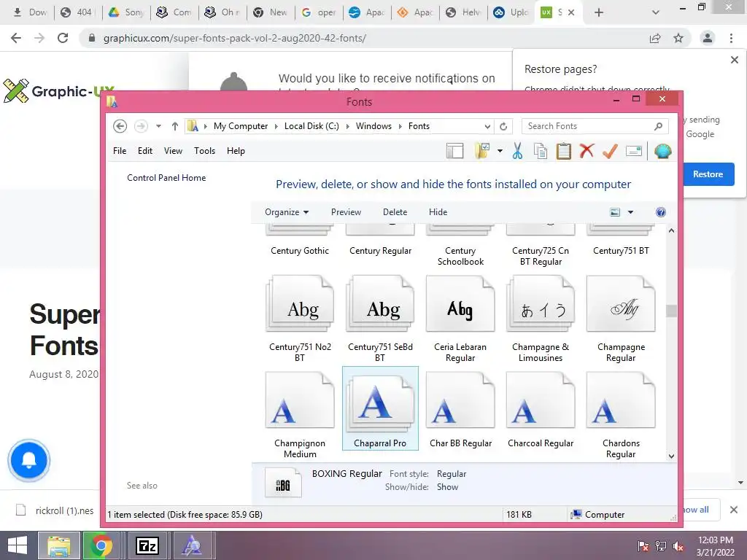This screenshot has height=560, width=747.
Task: Toggle the preview pane layout icon
Action: pos(455,151)
